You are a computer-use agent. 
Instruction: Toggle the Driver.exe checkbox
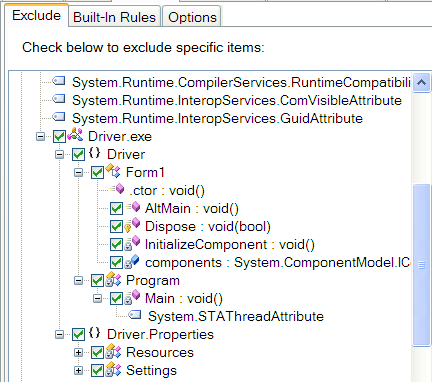pyautogui.click(x=59, y=136)
